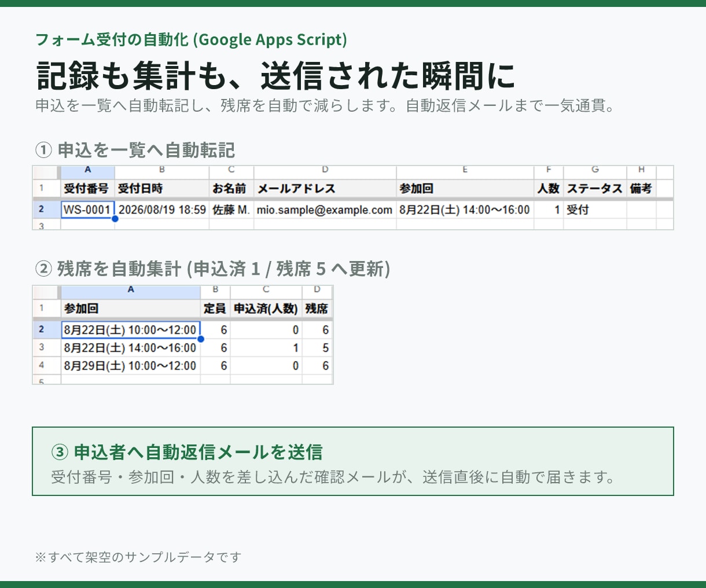Select the 8月22日(土) 14:00〜16:00 cell in the seats table
The image size is (706, 588).
(131, 348)
